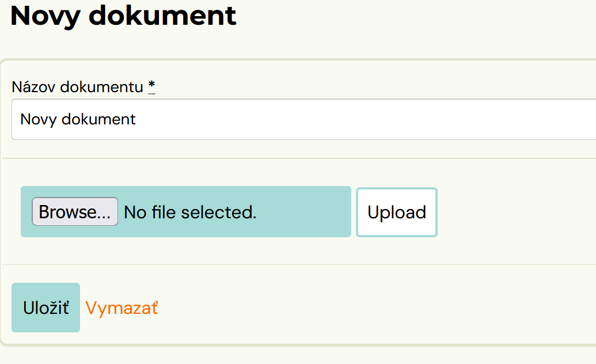Screen dimensions: 596x364
Task: Click the word 'Názov' in field label
Action: click(34, 87)
